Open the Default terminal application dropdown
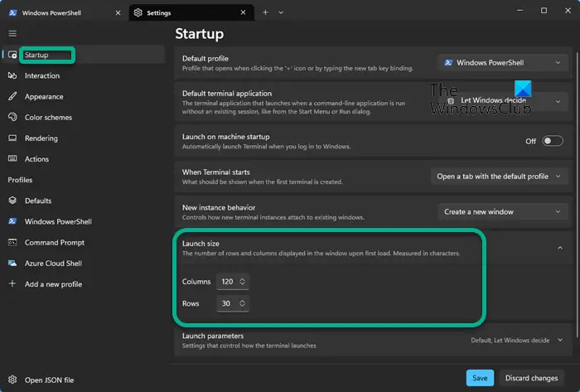This screenshot has height=392, width=580. 503,100
